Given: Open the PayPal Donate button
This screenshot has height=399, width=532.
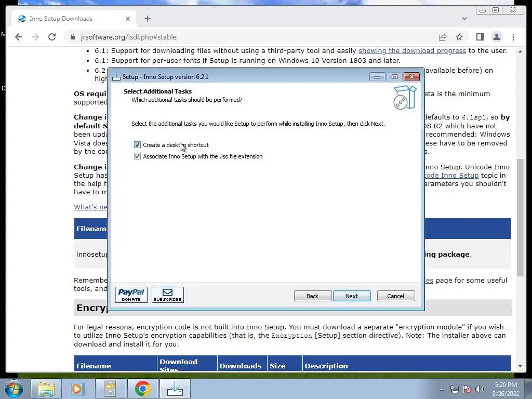Looking at the screenshot, I should coord(131,295).
